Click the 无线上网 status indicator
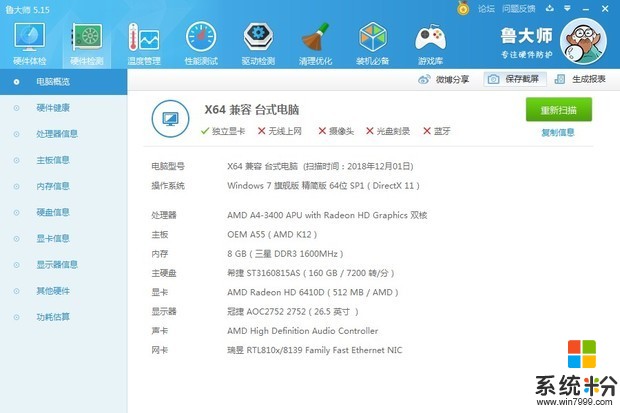Image resolution: width=620 pixels, height=413 pixels. coord(280,131)
